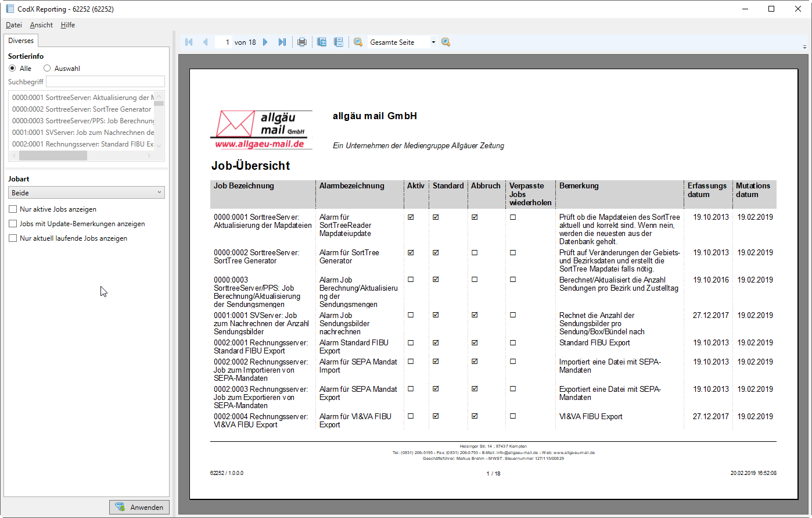Click the allgäu mail GmbH company title

375,116
